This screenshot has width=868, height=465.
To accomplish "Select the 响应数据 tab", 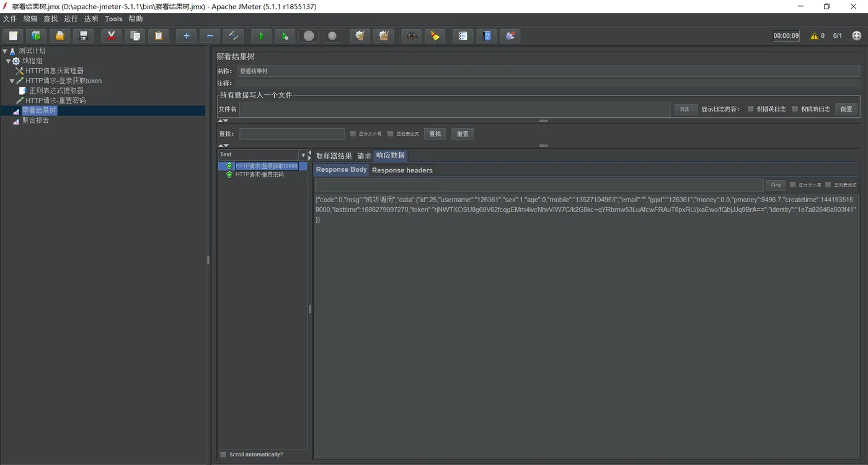I will [391, 156].
